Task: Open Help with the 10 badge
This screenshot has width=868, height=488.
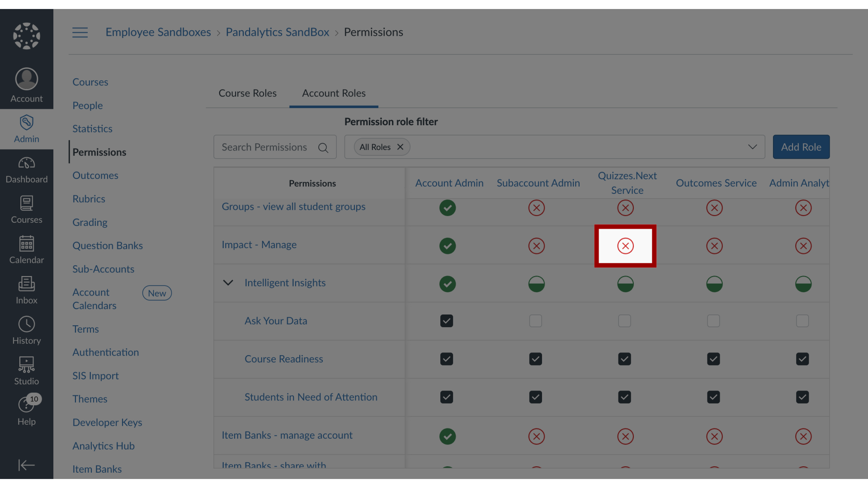Action: [27, 410]
